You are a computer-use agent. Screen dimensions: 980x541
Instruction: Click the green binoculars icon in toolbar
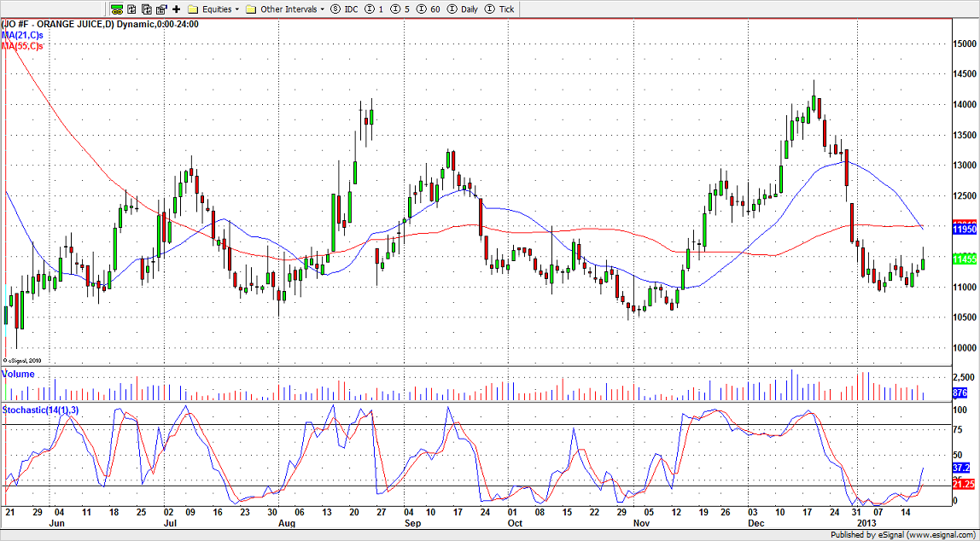coord(117,9)
